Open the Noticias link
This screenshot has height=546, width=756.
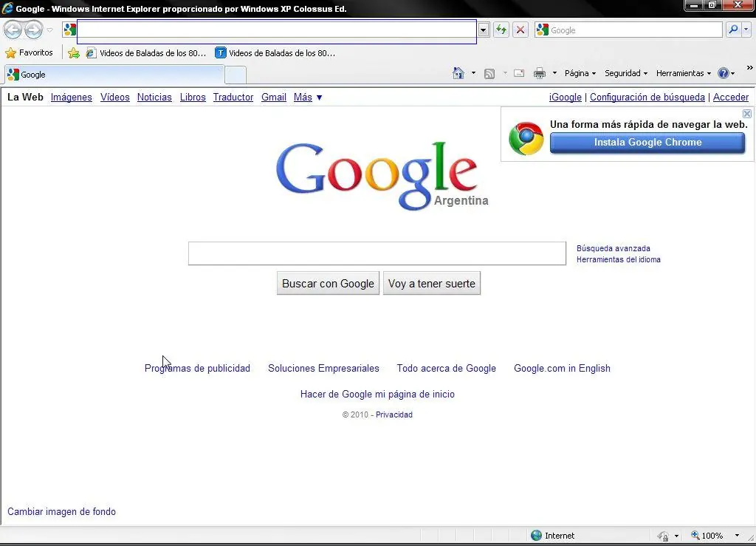154,97
